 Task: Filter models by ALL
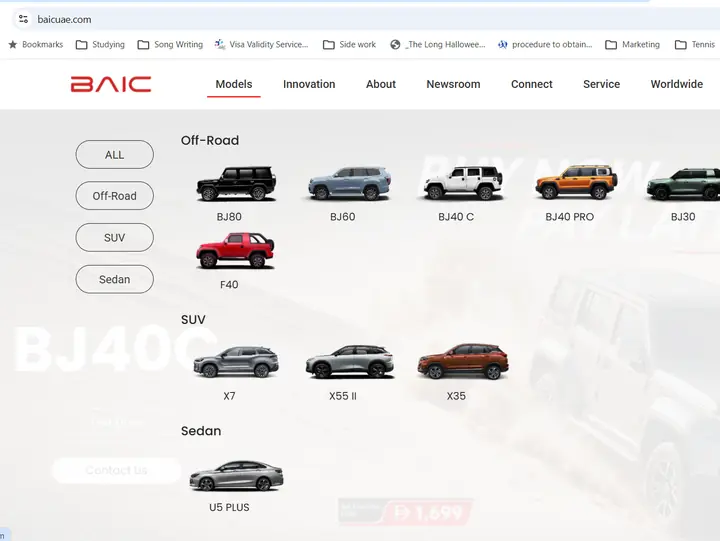coord(114,155)
